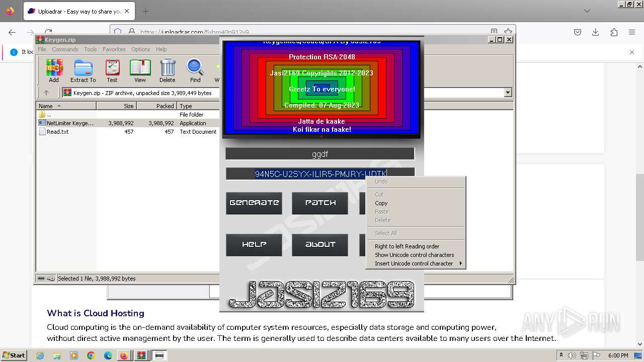This screenshot has height=362, width=644.
Task: Click the View file toolbar icon
Action: pyautogui.click(x=140, y=70)
